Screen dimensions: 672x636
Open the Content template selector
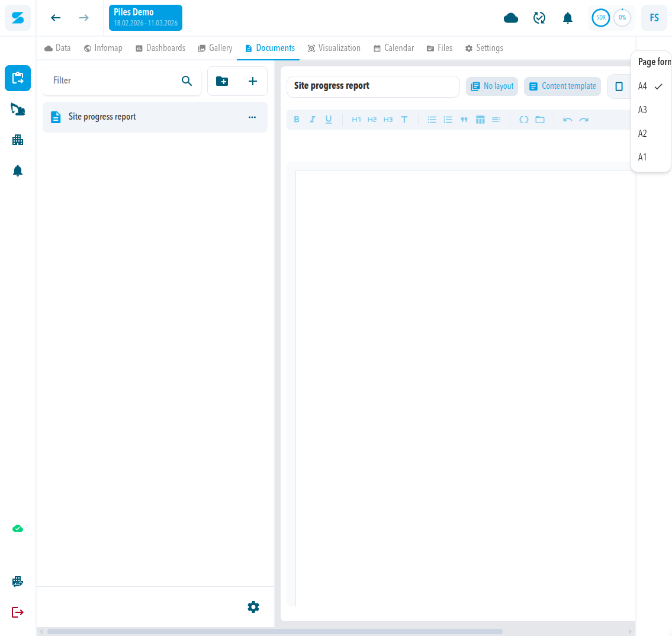[x=562, y=86]
